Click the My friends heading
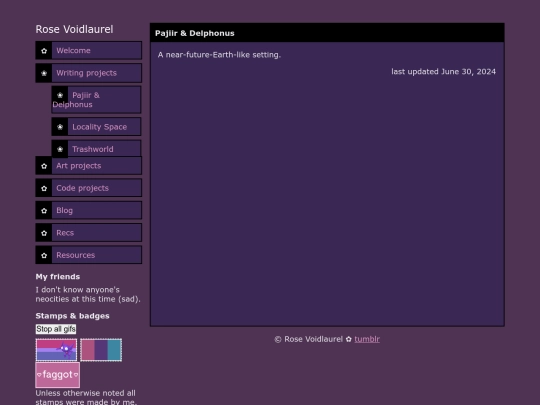 pos(58,277)
